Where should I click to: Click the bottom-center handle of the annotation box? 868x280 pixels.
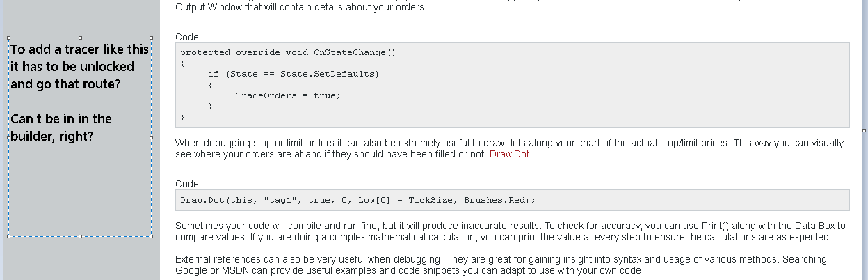[81, 236]
